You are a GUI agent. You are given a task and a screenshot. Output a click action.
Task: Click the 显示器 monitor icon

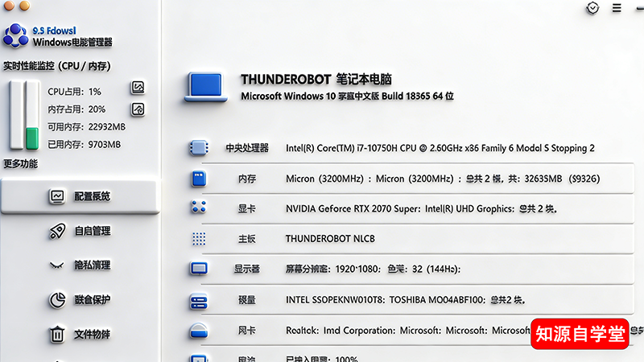[x=199, y=269]
